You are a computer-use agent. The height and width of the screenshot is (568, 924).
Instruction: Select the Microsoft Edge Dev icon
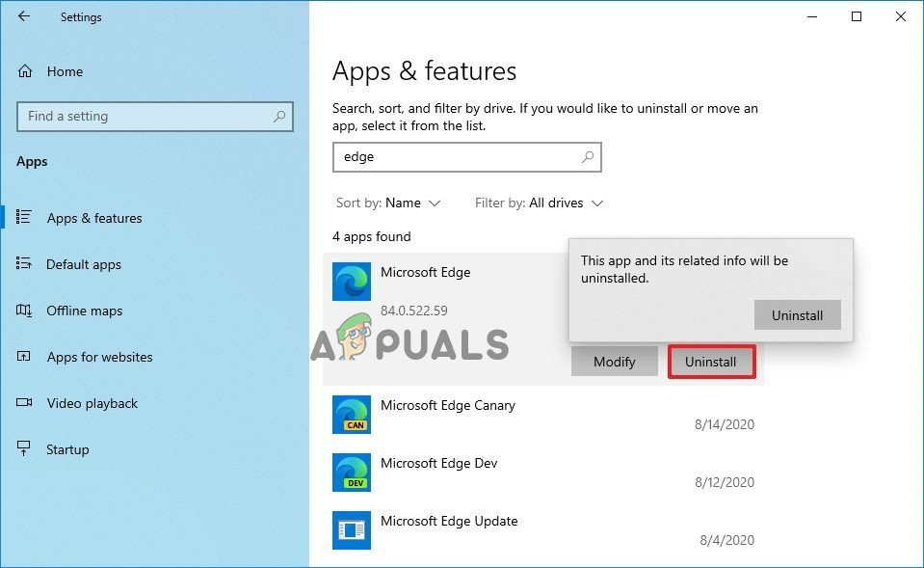[352, 472]
